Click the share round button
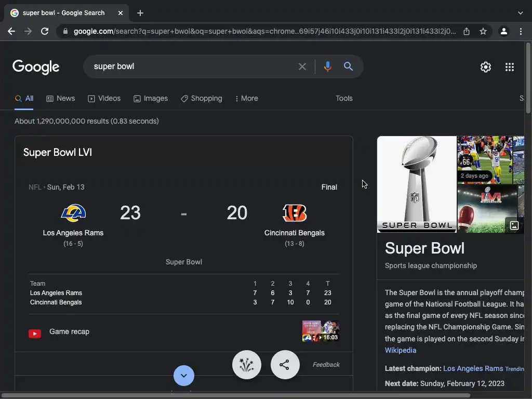532x399 pixels. [285, 365]
